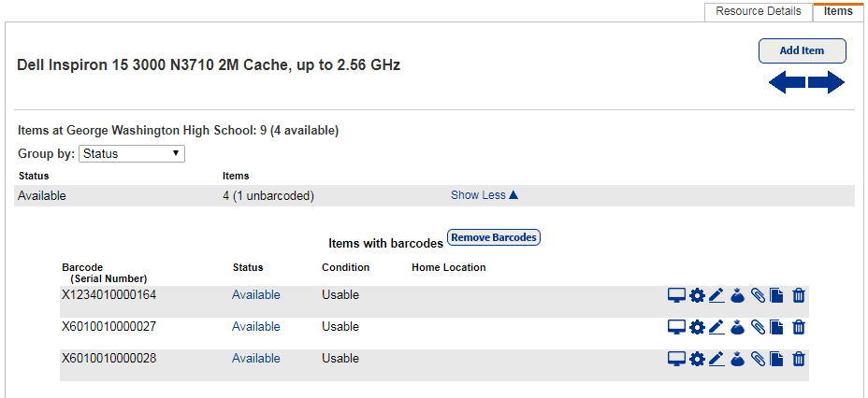Click the money bag icon for X6010010000027
Image resolution: width=868 pixels, height=398 pixels.
pyautogui.click(x=737, y=327)
